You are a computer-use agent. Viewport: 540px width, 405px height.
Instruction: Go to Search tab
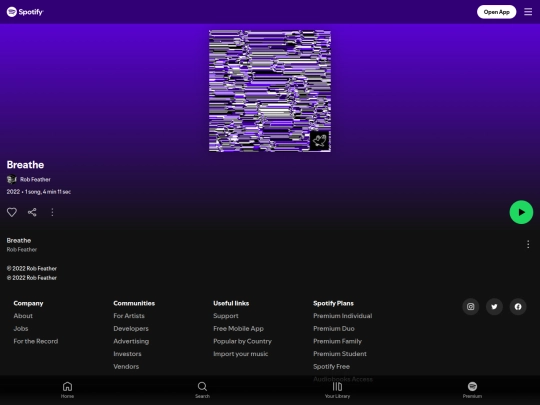tap(202, 390)
